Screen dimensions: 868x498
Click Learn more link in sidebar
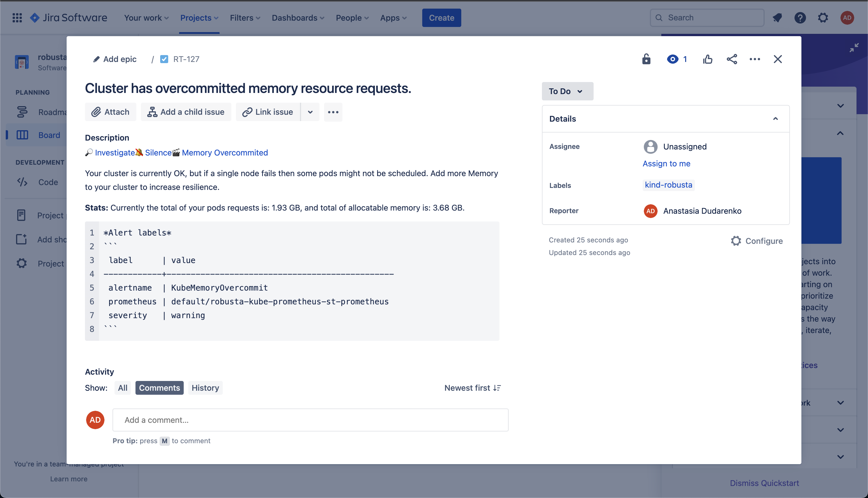tap(69, 479)
